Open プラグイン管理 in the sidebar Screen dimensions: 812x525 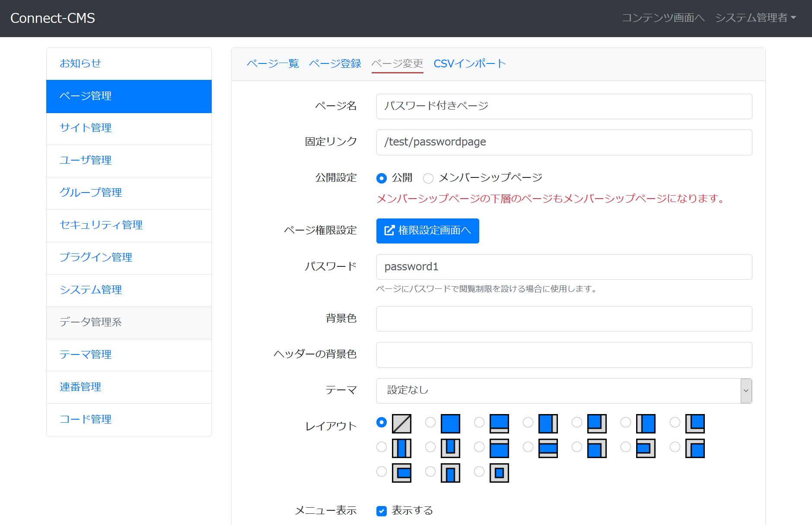click(129, 258)
